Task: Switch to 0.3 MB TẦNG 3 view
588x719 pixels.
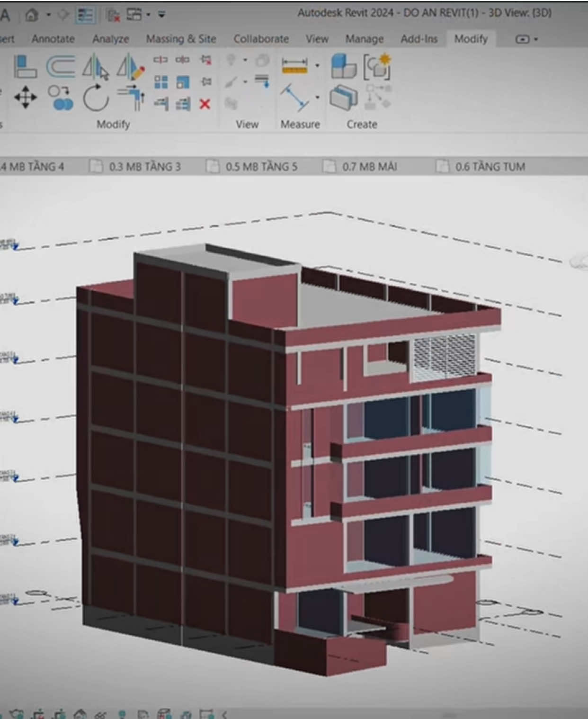Action: point(136,166)
